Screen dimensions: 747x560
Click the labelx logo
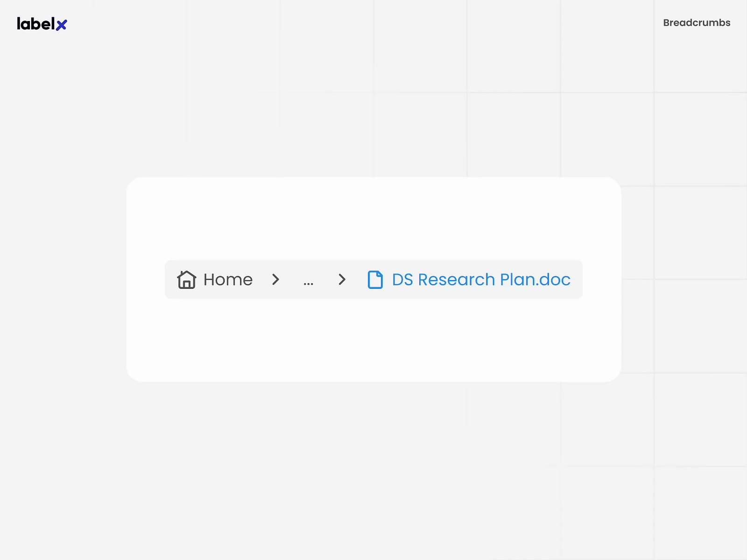coord(41,24)
